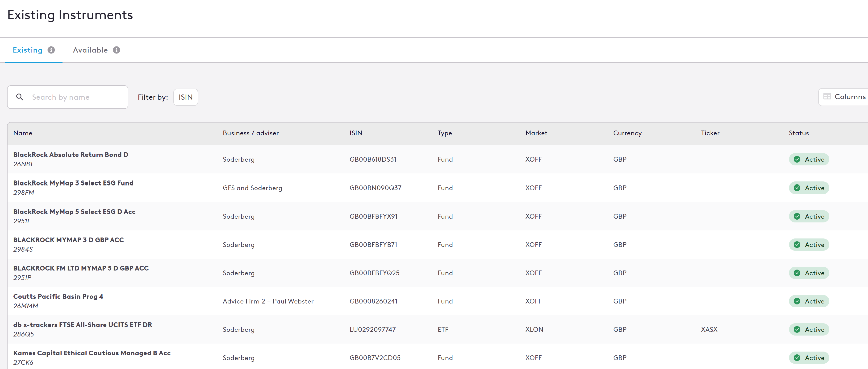Sort by Market column header
This screenshot has width=868, height=369.
(536, 133)
